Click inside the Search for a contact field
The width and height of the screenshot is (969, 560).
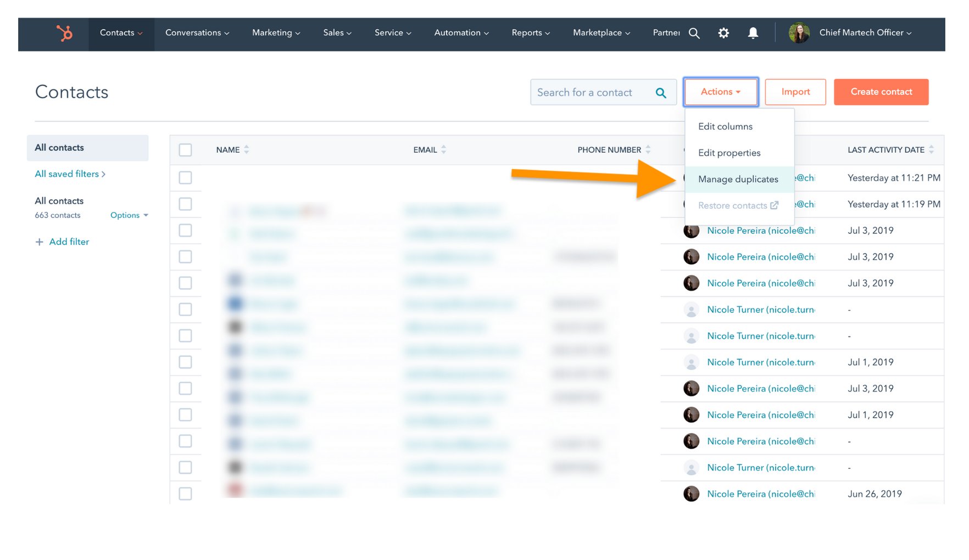click(593, 92)
